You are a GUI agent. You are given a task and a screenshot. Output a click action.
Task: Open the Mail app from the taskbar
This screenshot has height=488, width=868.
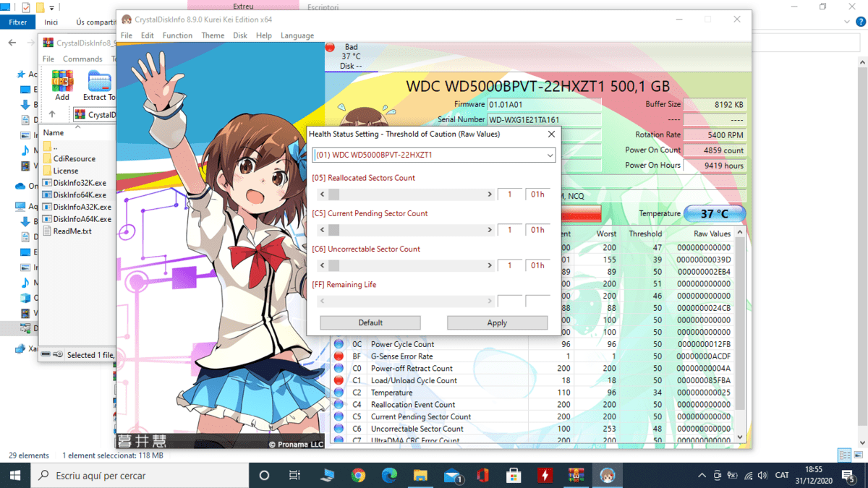click(x=452, y=476)
